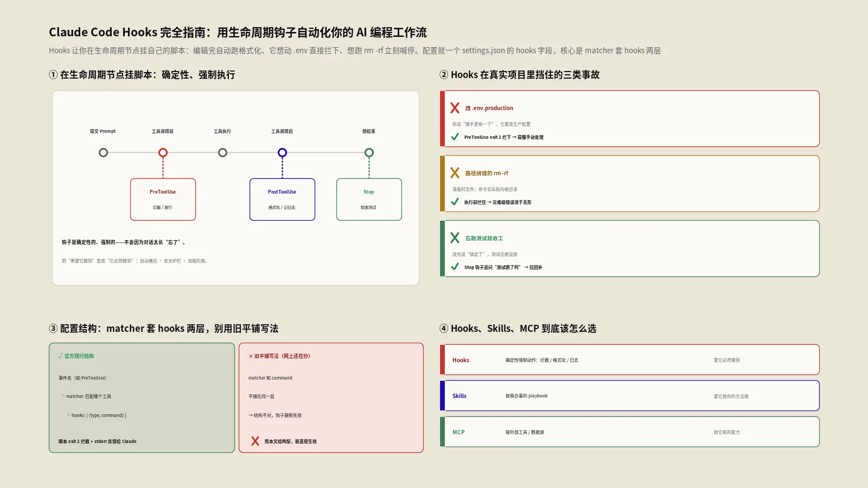Click the line 事件名（如 PreToolUse）
The image size is (868, 488).
(x=82, y=378)
